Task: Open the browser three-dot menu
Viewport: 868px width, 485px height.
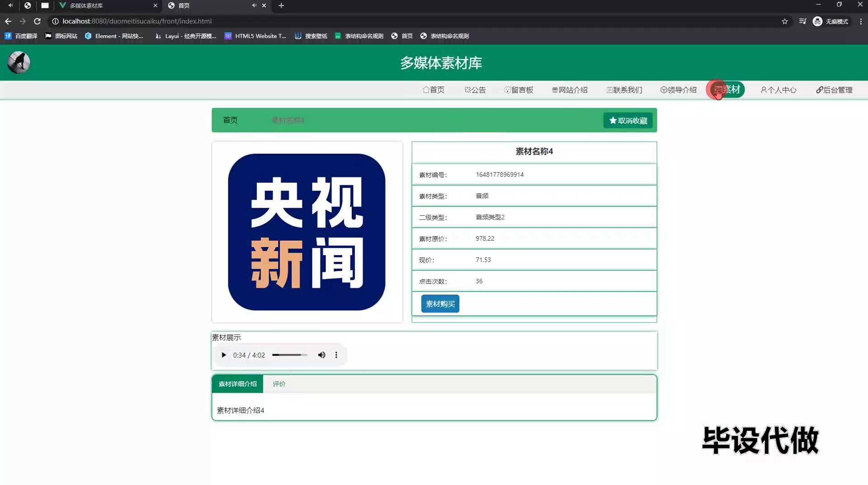Action: (861, 21)
